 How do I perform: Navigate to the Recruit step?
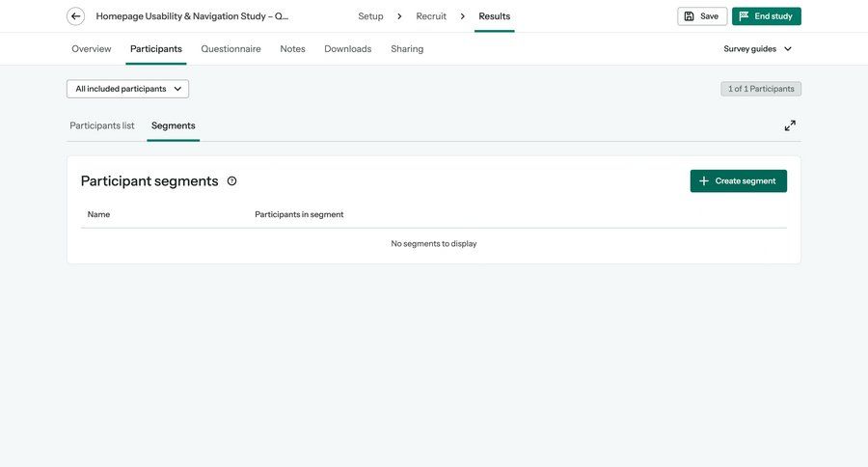coord(431,16)
